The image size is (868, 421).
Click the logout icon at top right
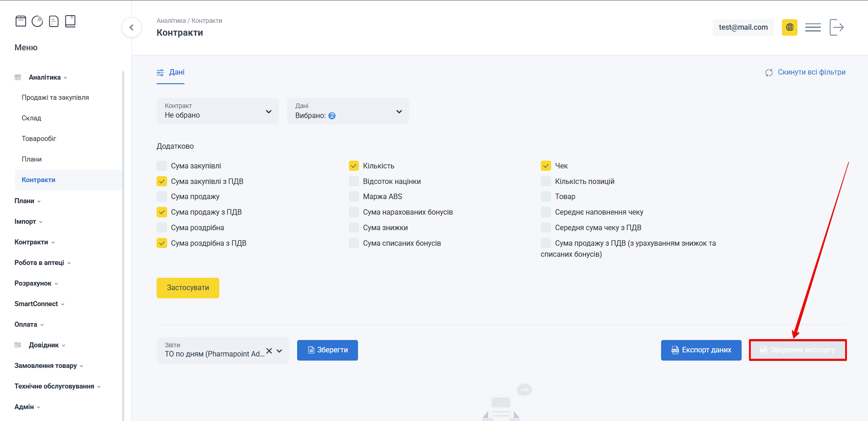pos(836,27)
